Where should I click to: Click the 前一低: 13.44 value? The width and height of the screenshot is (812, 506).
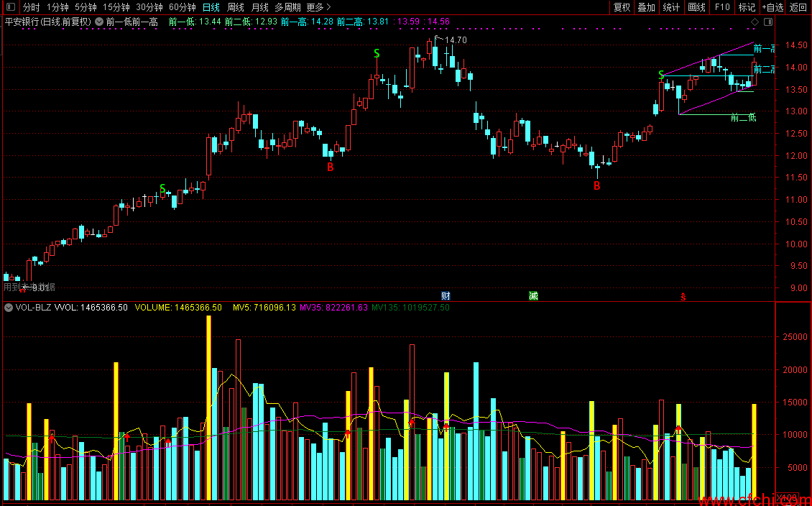tap(195, 22)
